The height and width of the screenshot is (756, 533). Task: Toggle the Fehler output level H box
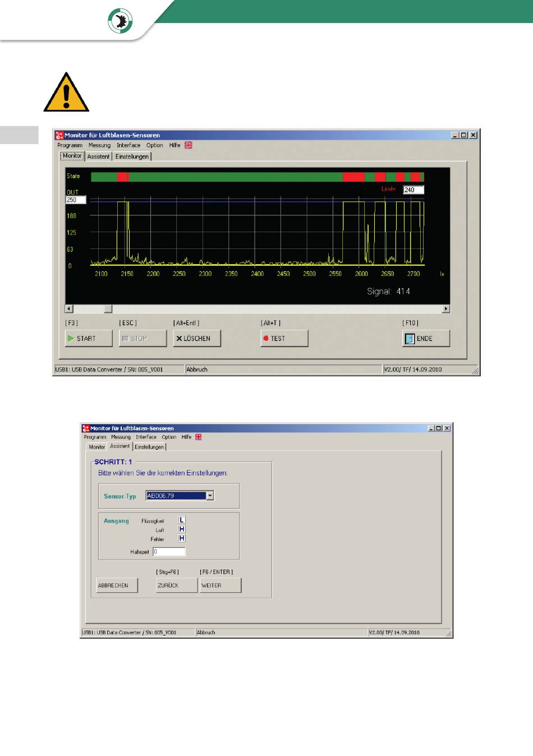[181, 538]
